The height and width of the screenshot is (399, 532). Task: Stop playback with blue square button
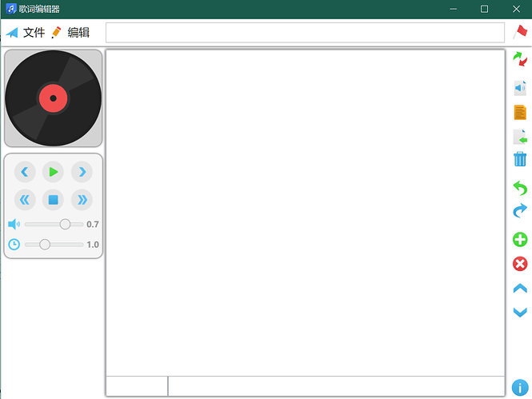[x=53, y=200]
